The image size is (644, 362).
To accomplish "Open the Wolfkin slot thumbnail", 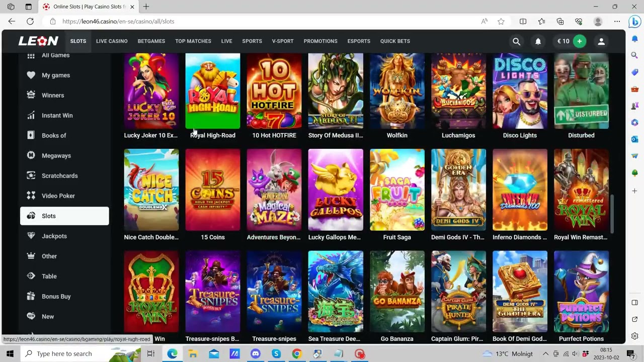I will (397, 91).
